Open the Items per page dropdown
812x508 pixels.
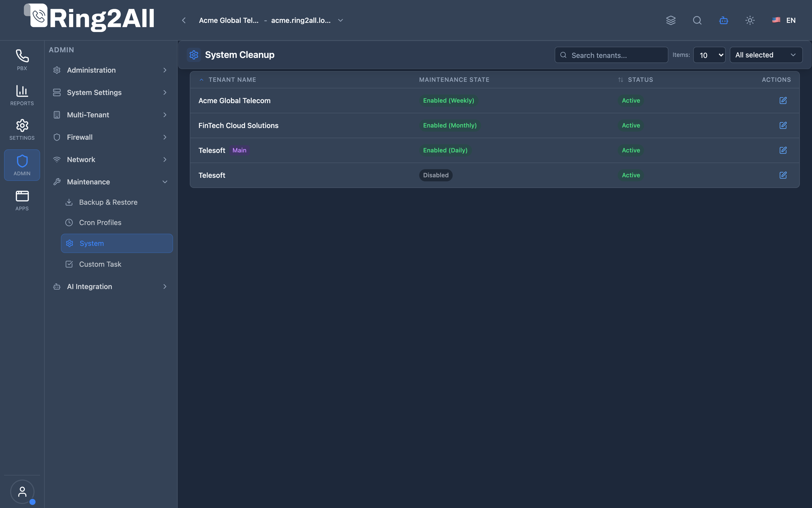(x=709, y=55)
